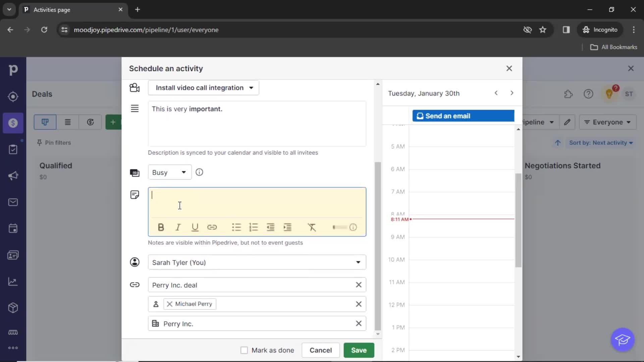
Task: Expand the Sarah Tyler assignee dropdown
Action: 358,262
